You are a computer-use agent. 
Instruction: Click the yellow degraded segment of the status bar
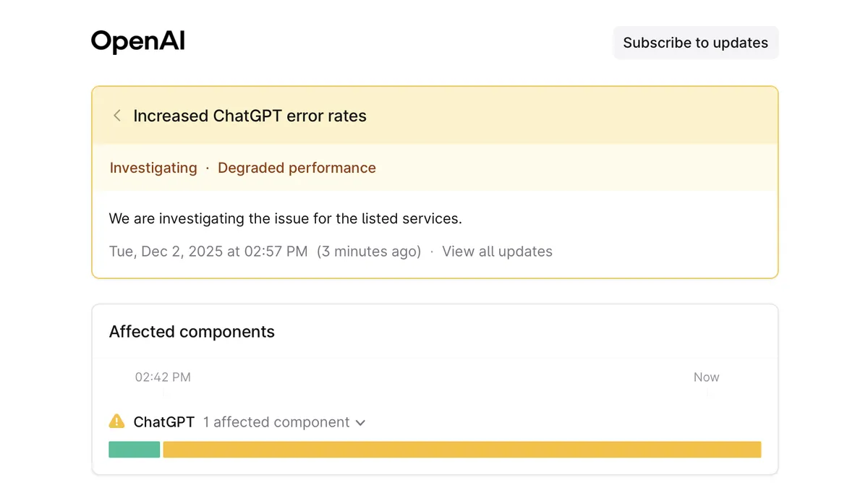(463, 449)
